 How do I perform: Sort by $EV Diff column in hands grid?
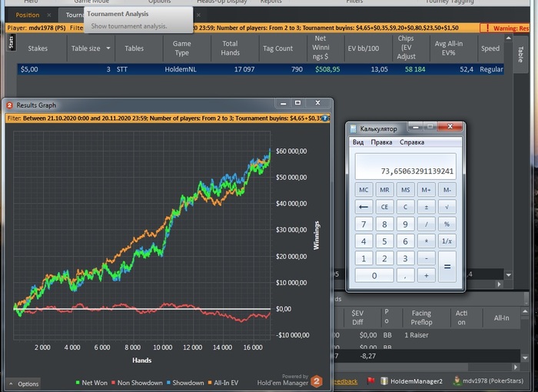click(357, 317)
